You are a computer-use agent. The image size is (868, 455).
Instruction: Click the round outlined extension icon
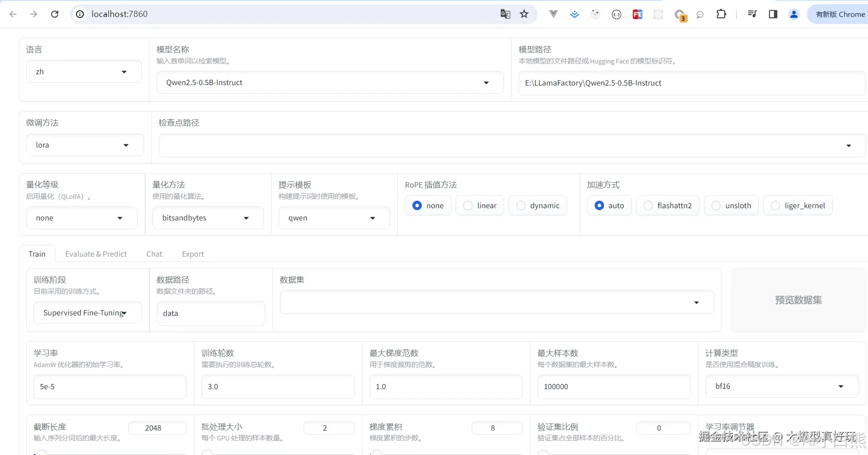coord(617,15)
